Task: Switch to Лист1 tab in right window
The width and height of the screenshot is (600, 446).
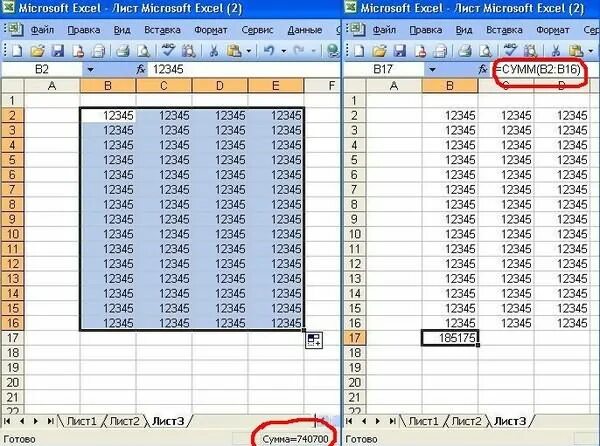Action: [424, 421]
